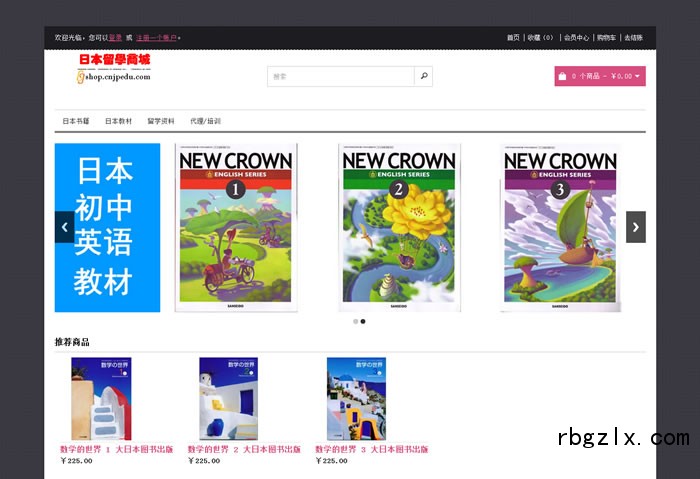
Task: Expand the cart dropdown showing ¥0.00
Action: point(600,76)
